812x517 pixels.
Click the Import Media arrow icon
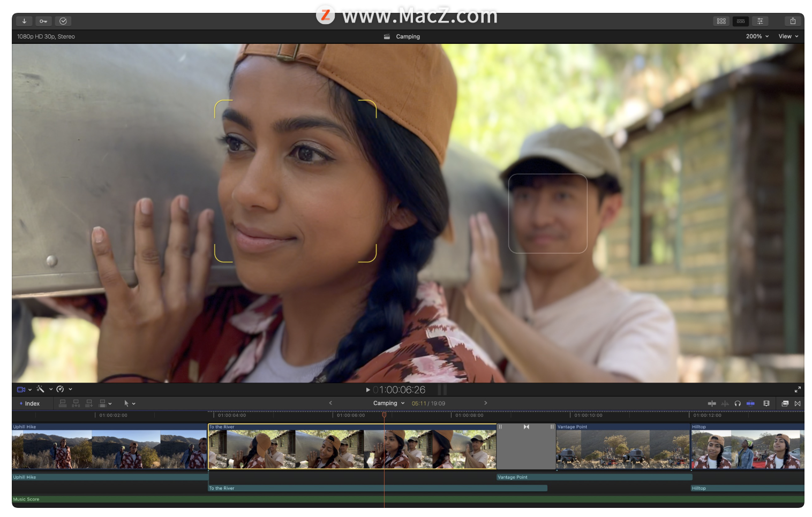coord(24,21)
